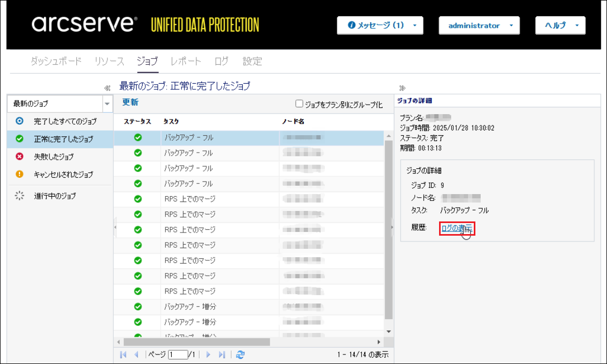The image size is (607, 364).
Task: Click the 1 - 14/14 の表示 count text
Action: pyautogui.click(x=363, y=355)
